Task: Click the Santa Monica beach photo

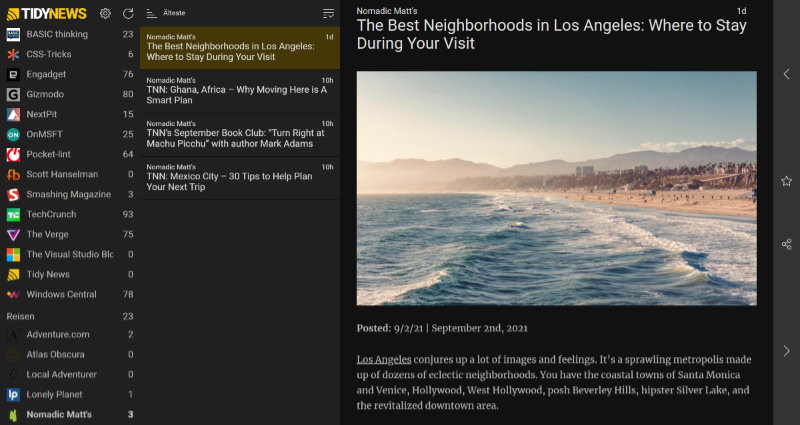Action: click(x=556, y=187)
